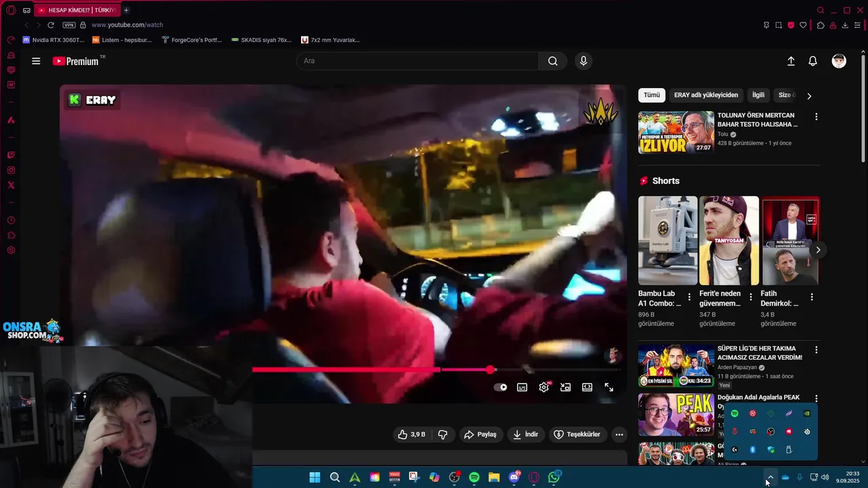Toggle the pin icon in Opera toolbar
Screen dimensions: 868x488
pos(766,25)
